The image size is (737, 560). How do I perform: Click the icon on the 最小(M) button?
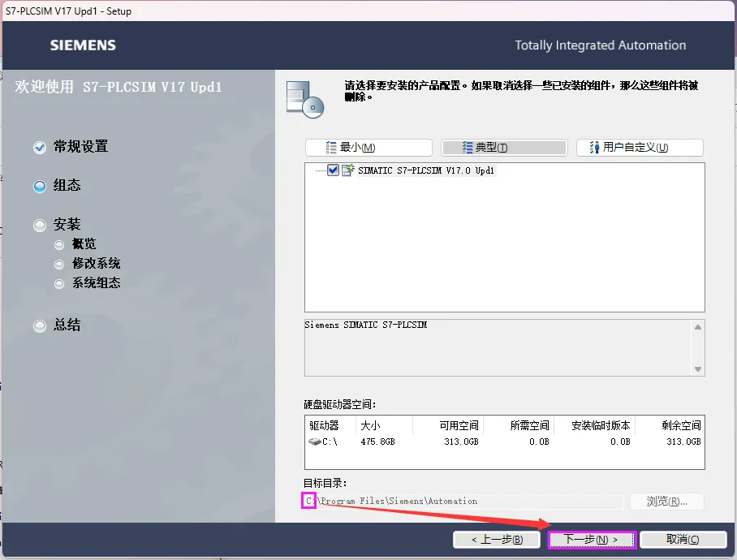point(331,148)
